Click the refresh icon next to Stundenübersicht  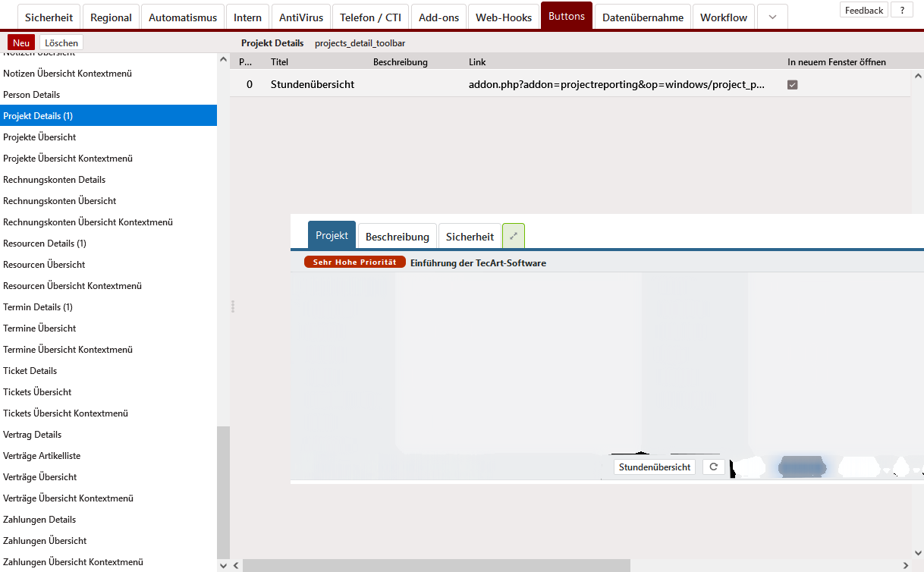[713, 467]
